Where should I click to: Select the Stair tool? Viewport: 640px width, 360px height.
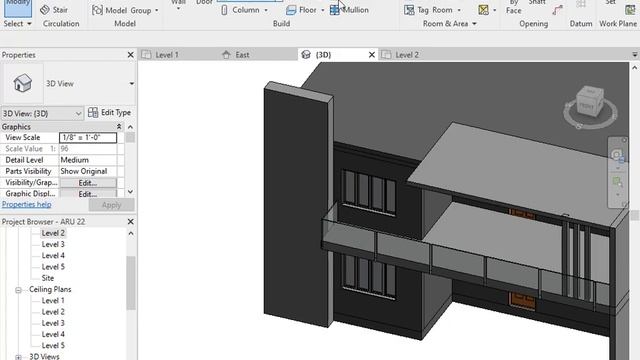pyautogui.click(x=54, y=10)
